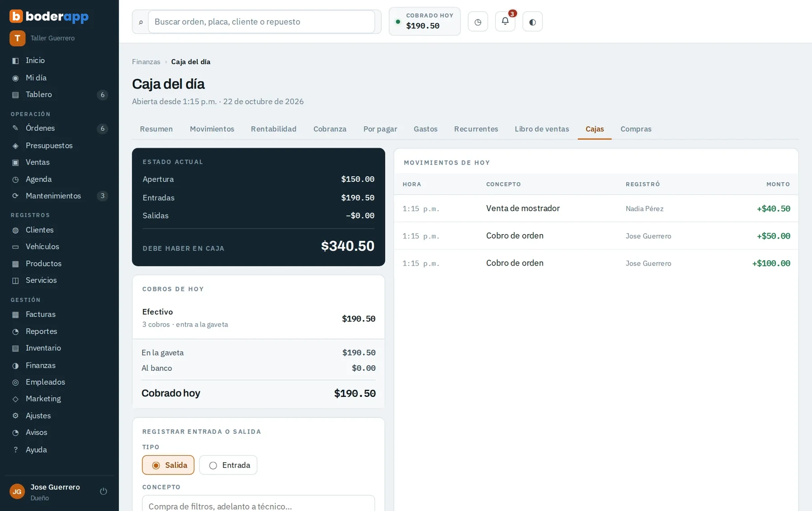The width and height of the screenshot is (812, 511).
Task: Click the $340.00 Debe haber en caja total
Action: pyautogui.click(x=347, y=246)
